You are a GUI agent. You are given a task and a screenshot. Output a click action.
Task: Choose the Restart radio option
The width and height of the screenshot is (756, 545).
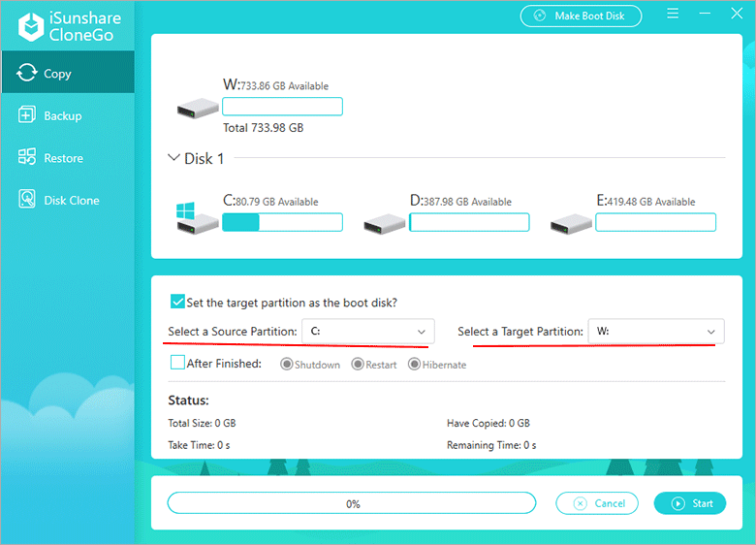[x=358, y=364]
